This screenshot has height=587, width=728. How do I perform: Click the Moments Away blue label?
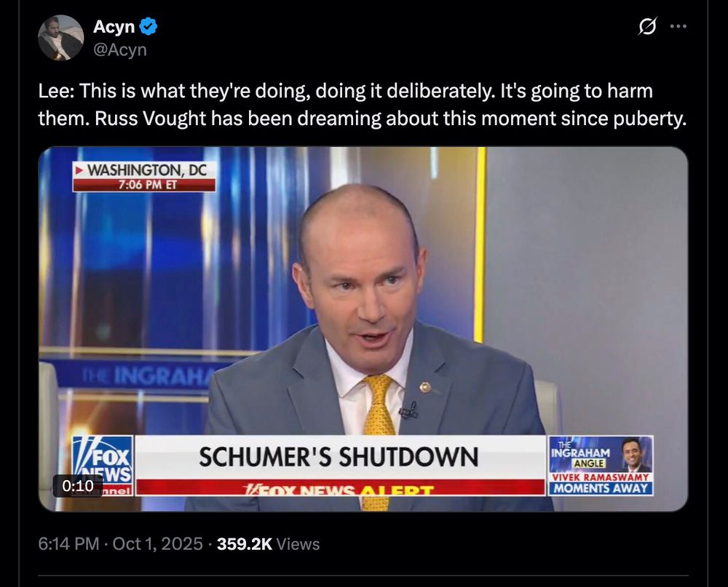601,488
